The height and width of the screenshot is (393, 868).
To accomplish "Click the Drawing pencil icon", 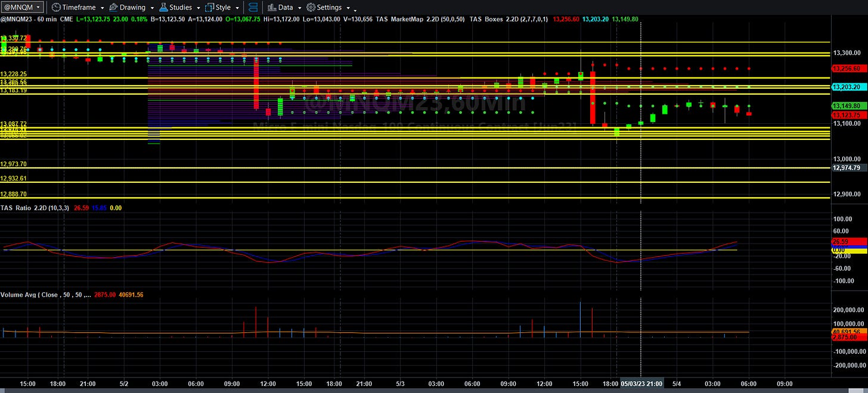I will [114, 8].
